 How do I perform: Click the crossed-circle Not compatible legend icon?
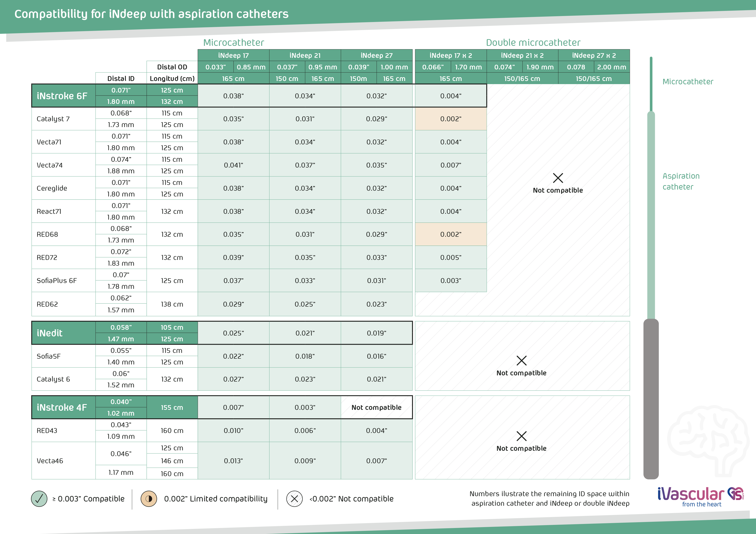[294, 499]
